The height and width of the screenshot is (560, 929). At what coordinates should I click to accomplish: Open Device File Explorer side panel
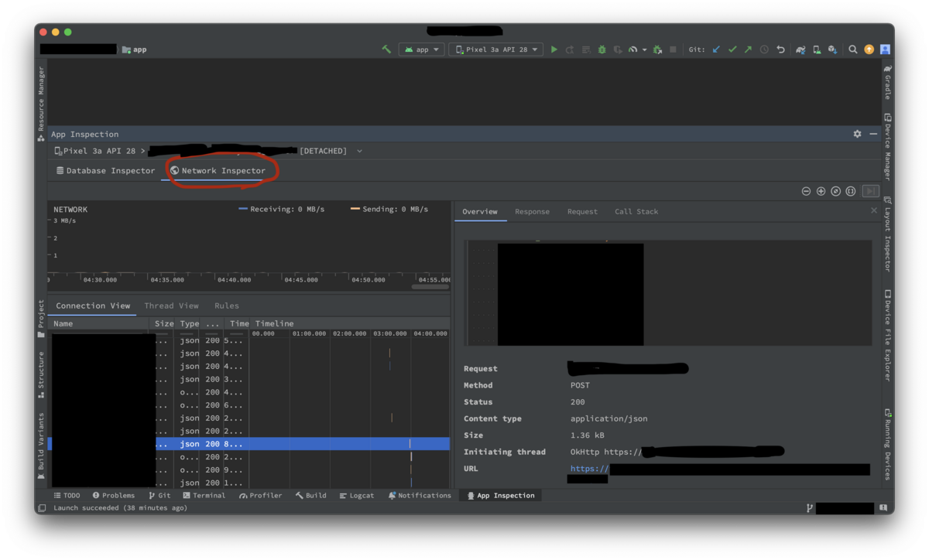[x=887, y=336]
